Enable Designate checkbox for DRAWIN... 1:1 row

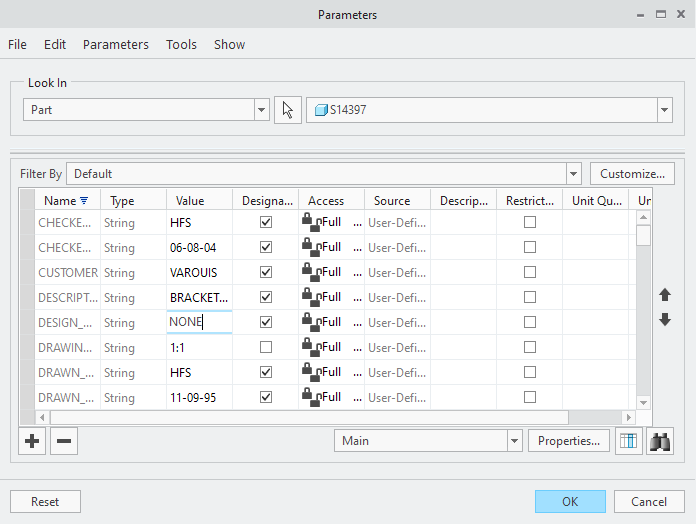tap(266, 347)
